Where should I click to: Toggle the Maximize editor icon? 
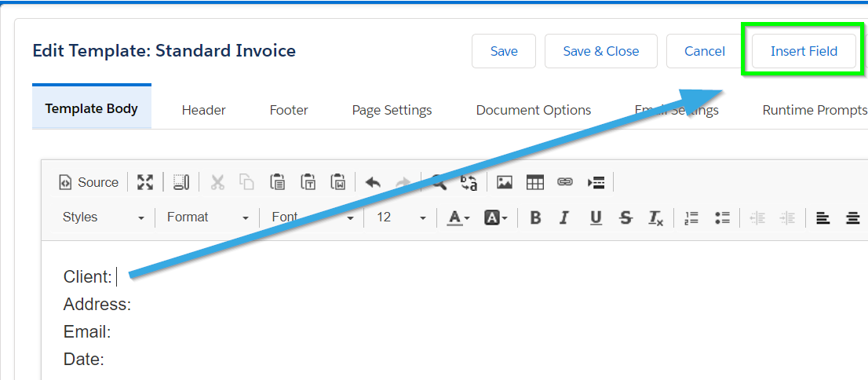click(146, 182)
